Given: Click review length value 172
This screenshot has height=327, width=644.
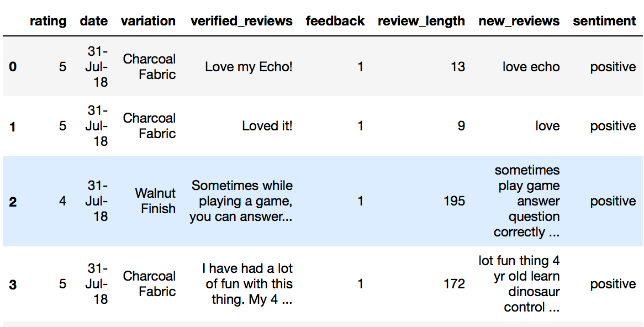Looking at the screenshot, I should (454, 284).
